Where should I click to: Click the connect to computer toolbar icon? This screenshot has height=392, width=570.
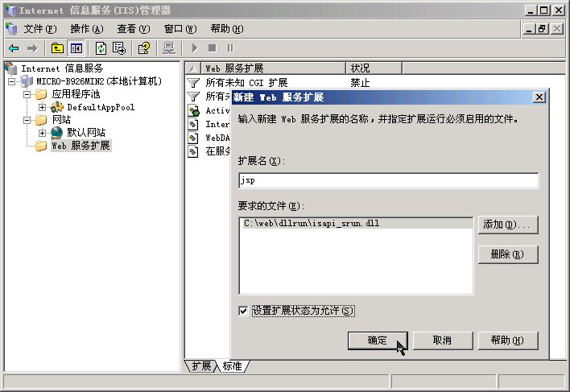tap(169, 48)
